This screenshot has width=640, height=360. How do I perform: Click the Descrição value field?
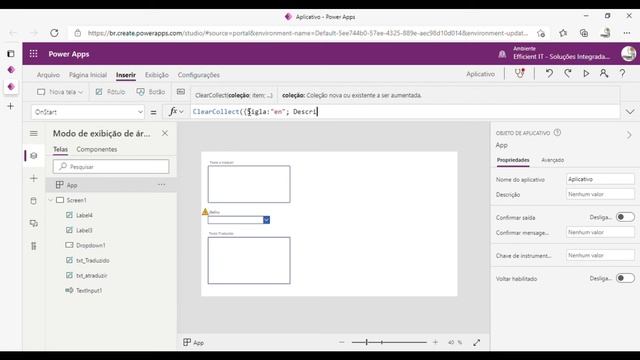[600, 194]
